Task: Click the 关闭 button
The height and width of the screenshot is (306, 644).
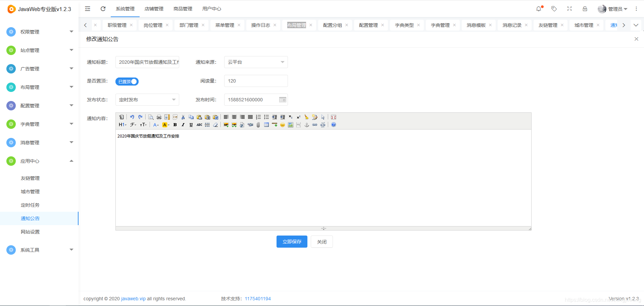Action: coord(322,242)
